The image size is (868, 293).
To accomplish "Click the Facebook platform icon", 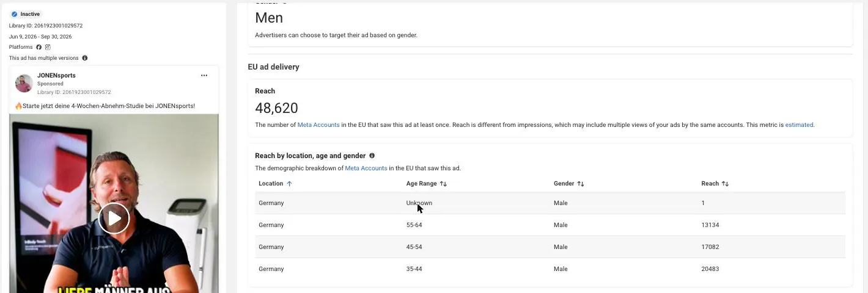I will [x=39, y=47].
